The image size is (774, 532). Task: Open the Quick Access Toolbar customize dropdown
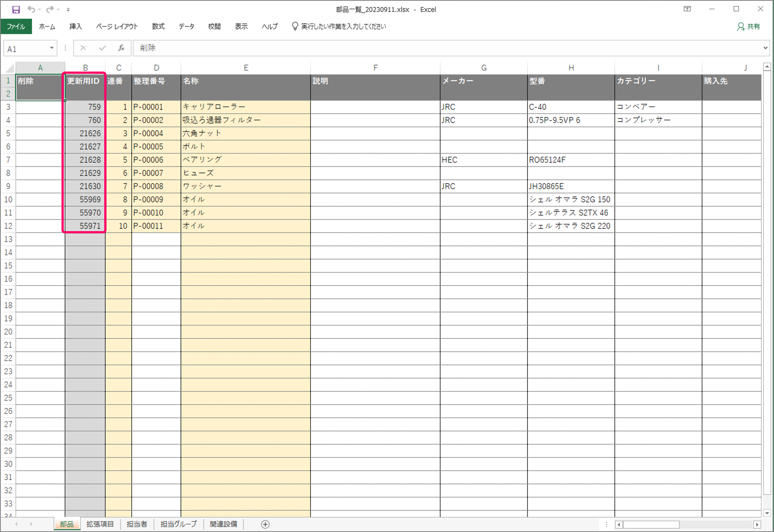tap(68, 9)
